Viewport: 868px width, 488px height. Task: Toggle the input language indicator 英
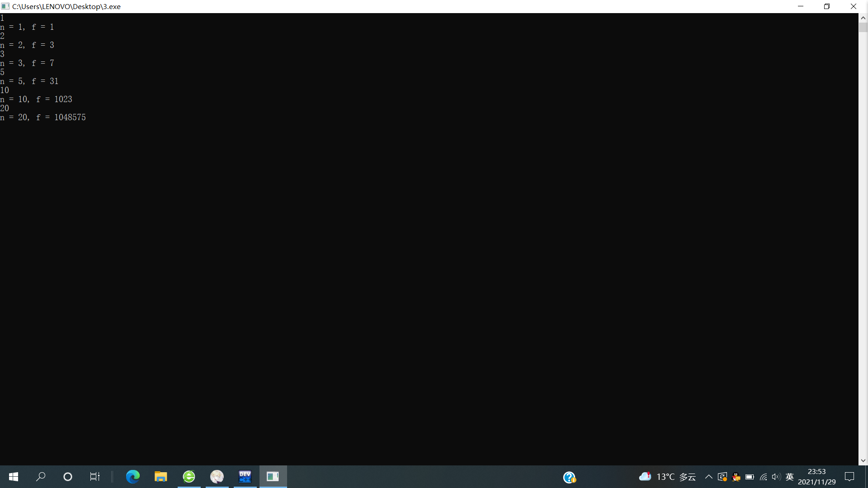[790, 477]
